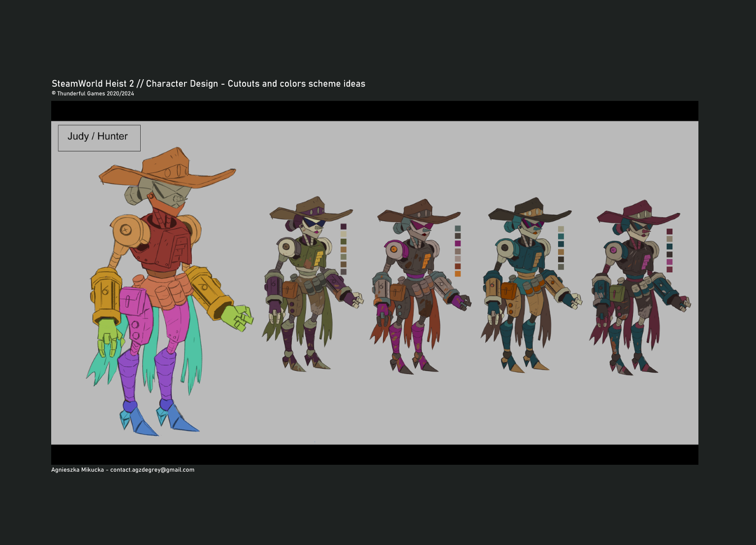Pick the bright teal swatch in third palette
Viewport: 756px width, 545px height.
tap(561, 236)
